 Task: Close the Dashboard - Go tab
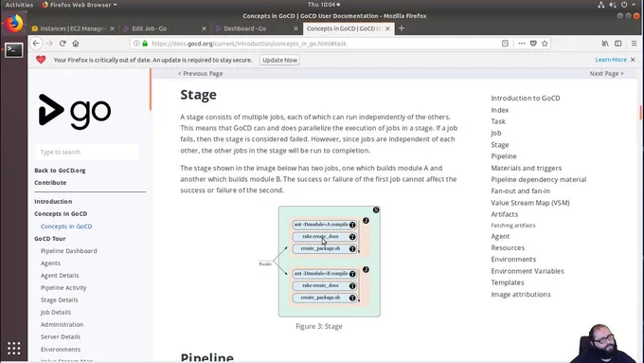[x=295, y=28]
